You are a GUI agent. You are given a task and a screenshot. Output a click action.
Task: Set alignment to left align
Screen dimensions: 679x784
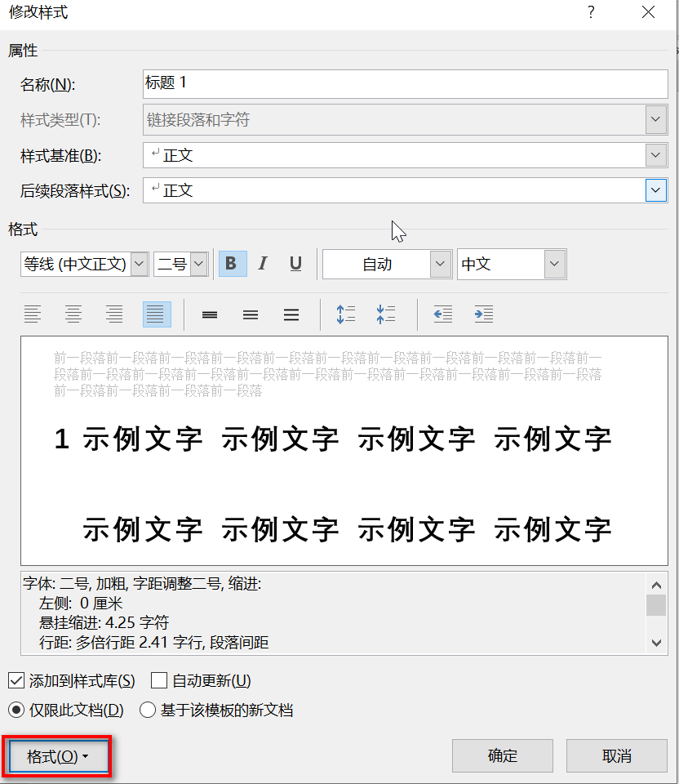point(33,314)
